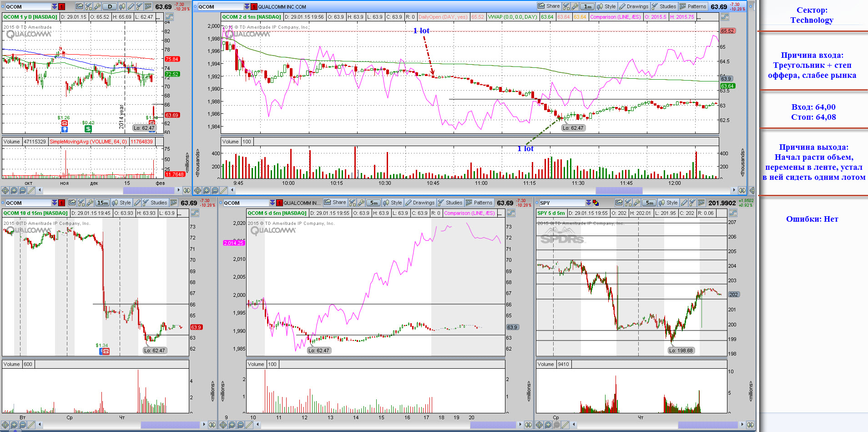Toggle price scale mode icon on QCOM 15m chart
The image size is (868, 432).
click(195, 213)
